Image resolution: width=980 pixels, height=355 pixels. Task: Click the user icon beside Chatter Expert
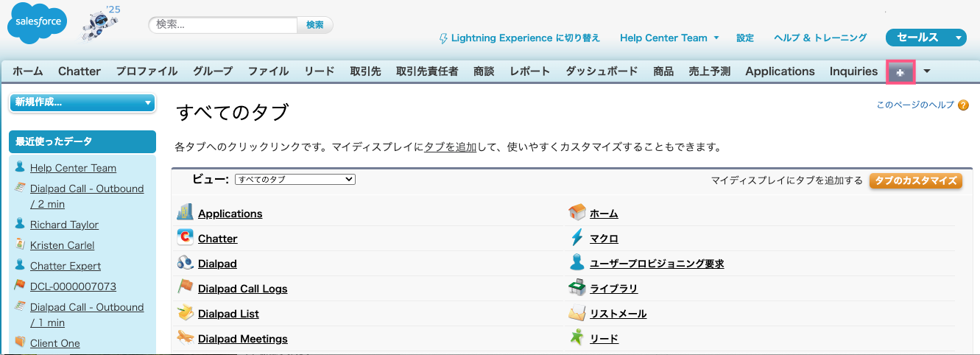point(20,265)
